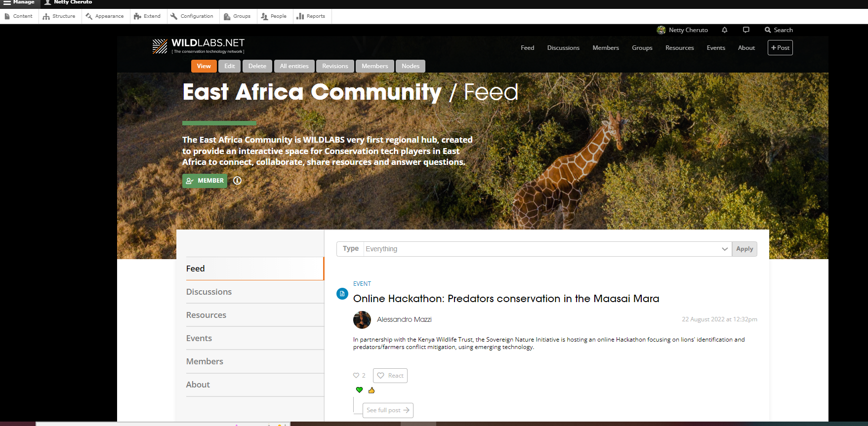Viewport: 868px width, 426px height.
Task: Click the Apply filter button
Action: click(x=744, y=249)
